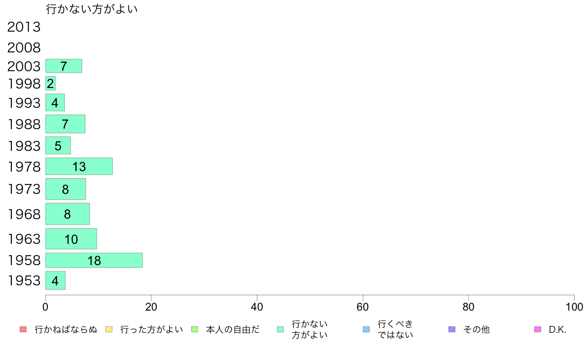Image resolution: width=588 pixels, height=364 pixels.
Task: Click the 1983 bar showing 5
Action: click(58, 145)
